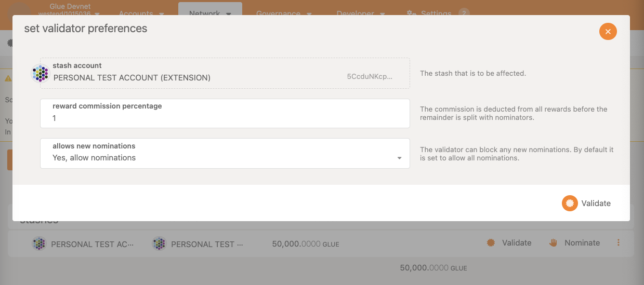Open the Settings menu

pos(438,13)
